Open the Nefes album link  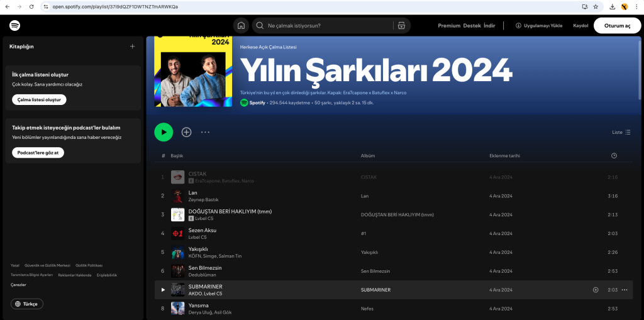(367, 309)
